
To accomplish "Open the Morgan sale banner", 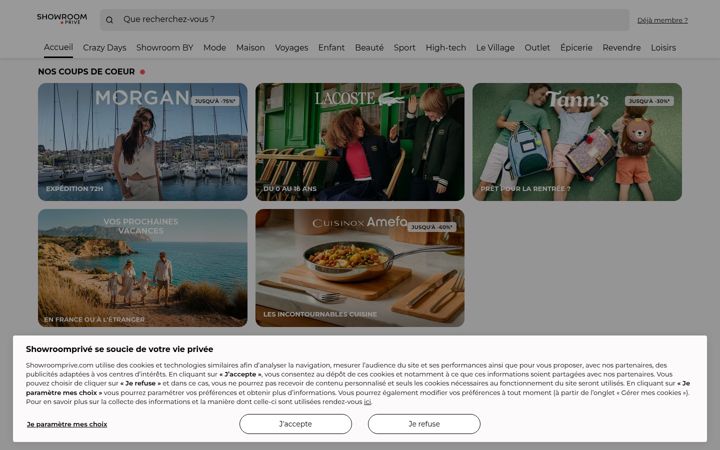I will pos(142,142).
